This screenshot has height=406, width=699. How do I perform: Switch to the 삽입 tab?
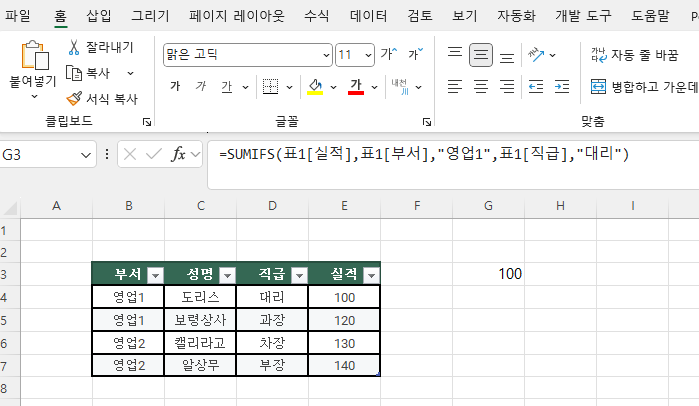(99, 16)
